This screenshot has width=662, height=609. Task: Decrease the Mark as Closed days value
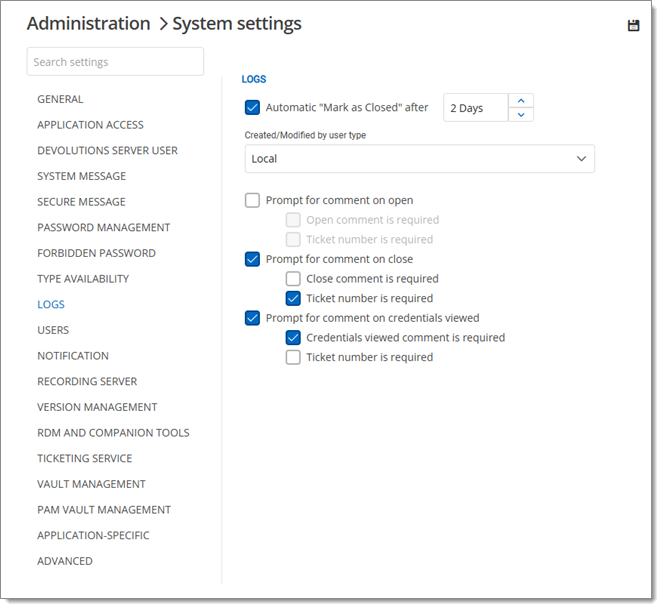click(521, 115)
